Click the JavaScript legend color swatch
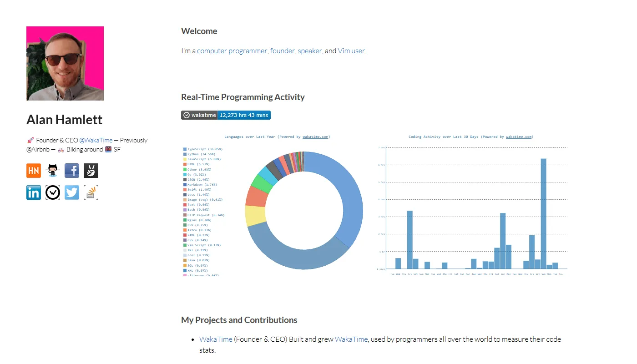 (x=185, y=159)
